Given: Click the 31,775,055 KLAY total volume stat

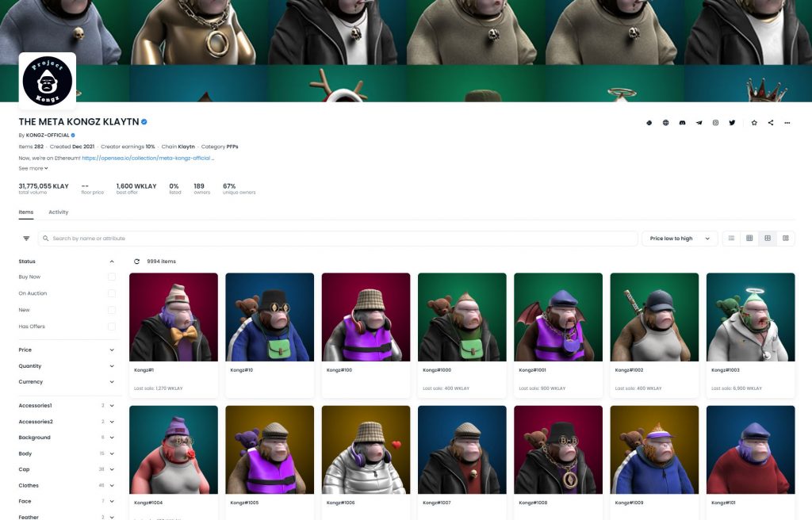Looking at the screenshot, I should 44,189.
